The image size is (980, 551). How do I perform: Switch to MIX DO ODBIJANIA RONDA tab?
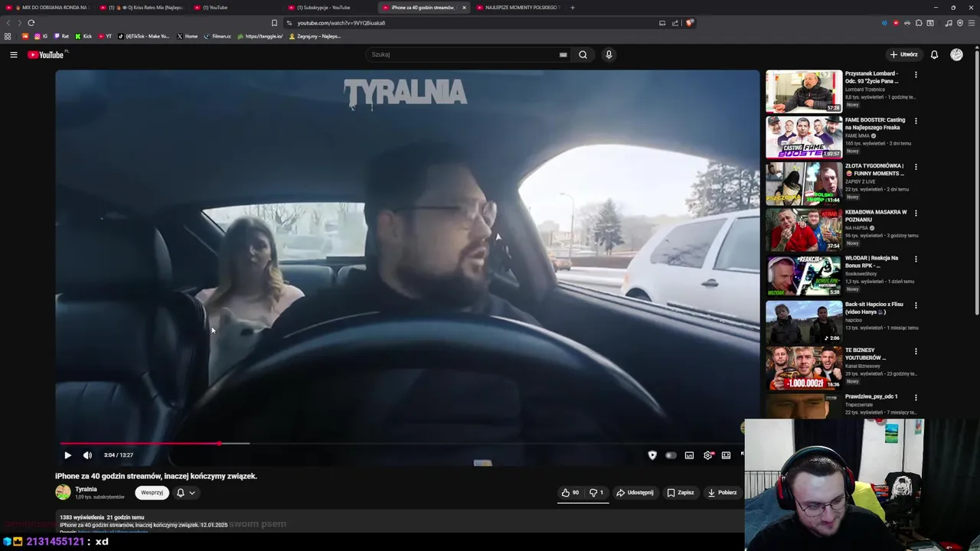[48, 8]
